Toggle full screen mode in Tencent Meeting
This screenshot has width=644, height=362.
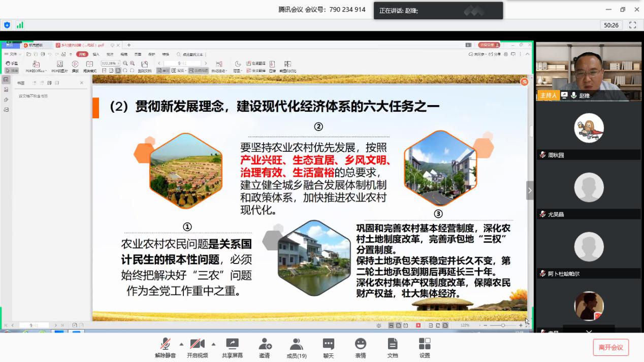click(633, 25)
